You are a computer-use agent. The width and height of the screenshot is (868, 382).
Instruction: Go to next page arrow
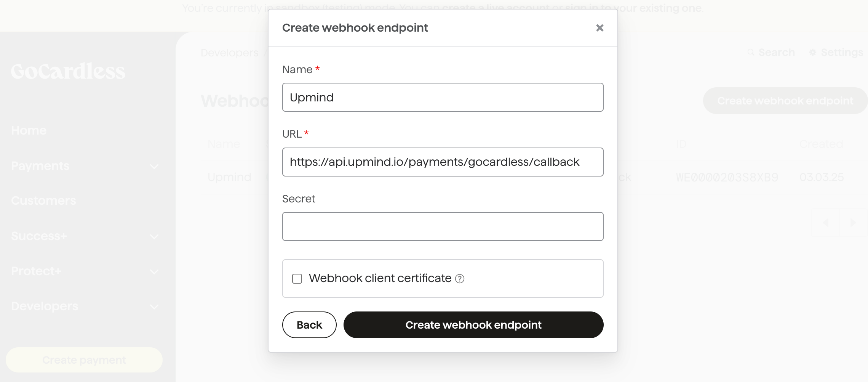[853, 223]
